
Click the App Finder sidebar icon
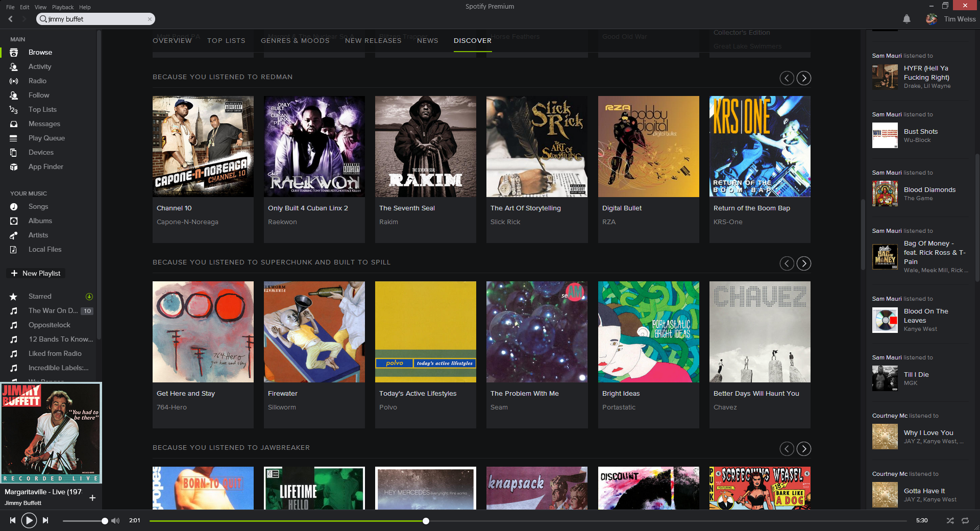click(14, 167)
